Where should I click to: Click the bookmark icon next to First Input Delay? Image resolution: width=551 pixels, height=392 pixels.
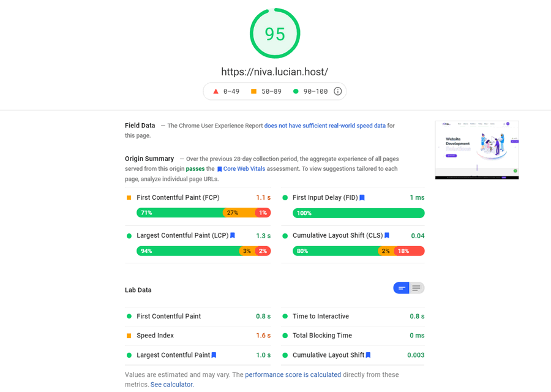[362, 198]
